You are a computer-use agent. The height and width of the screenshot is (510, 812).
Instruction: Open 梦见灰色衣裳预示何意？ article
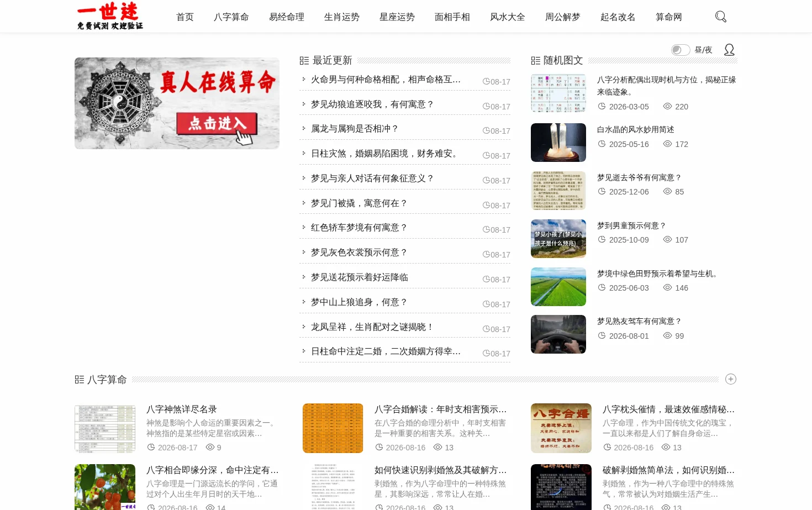[359, 253]
